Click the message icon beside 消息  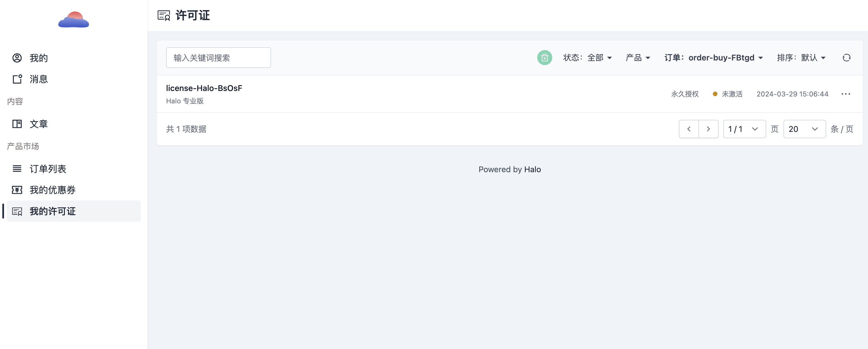[x=17, y=79]
